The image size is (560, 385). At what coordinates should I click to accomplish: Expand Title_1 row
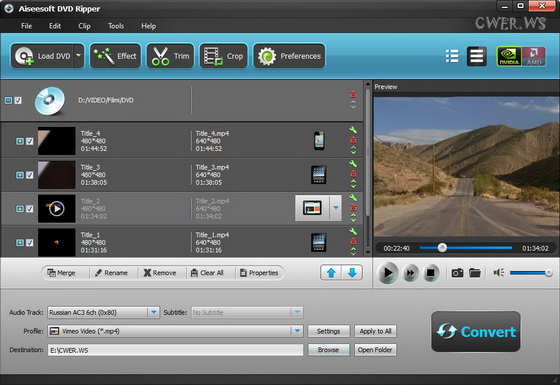click(20, 243)
